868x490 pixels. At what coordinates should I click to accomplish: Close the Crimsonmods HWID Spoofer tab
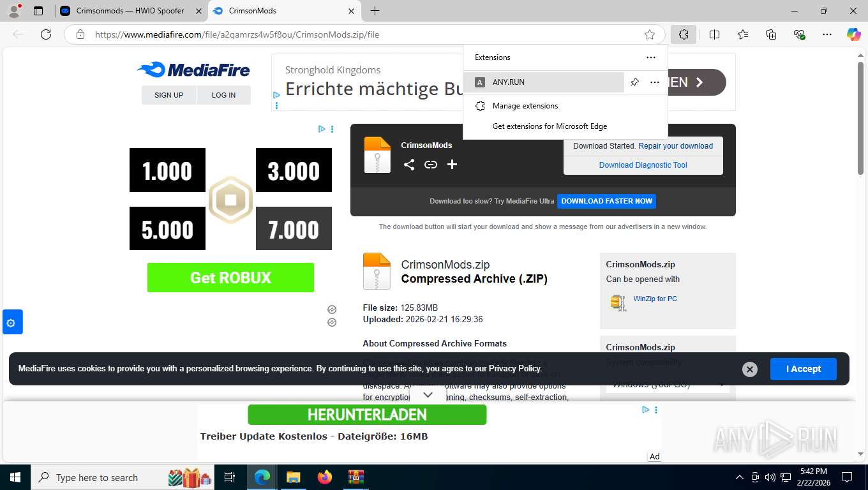198,11
